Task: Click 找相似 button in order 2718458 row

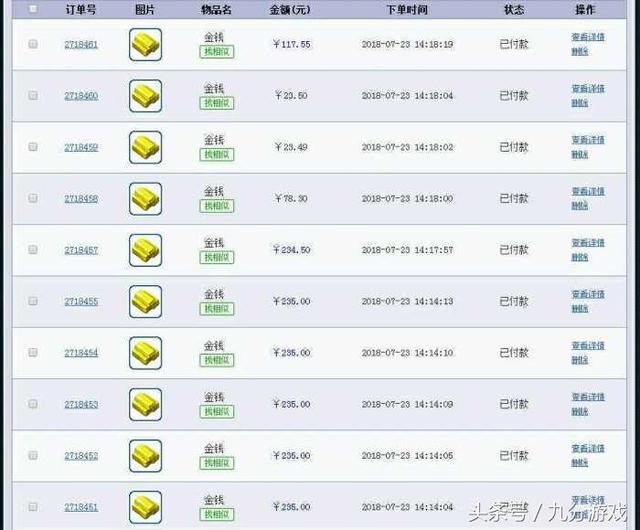Action: coord(217,206)
